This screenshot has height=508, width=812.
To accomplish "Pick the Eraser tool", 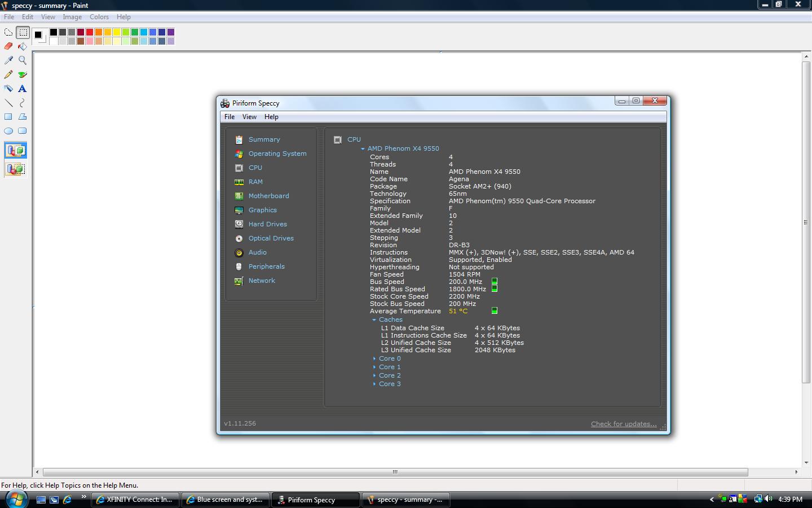I will 8,46.
